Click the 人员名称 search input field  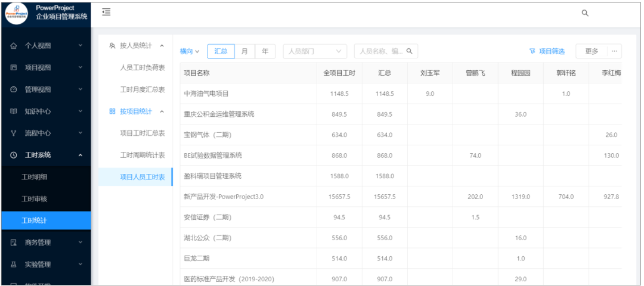coord(380,51)
